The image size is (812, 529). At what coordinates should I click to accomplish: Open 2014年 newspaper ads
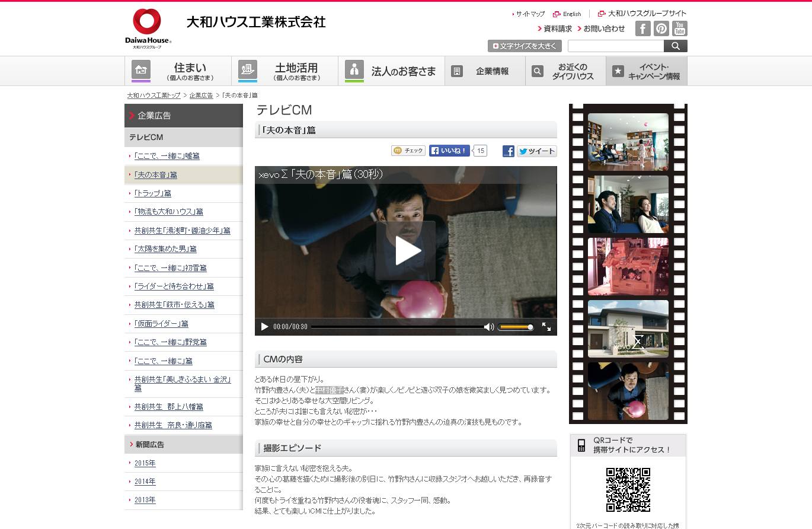[145, 482]
